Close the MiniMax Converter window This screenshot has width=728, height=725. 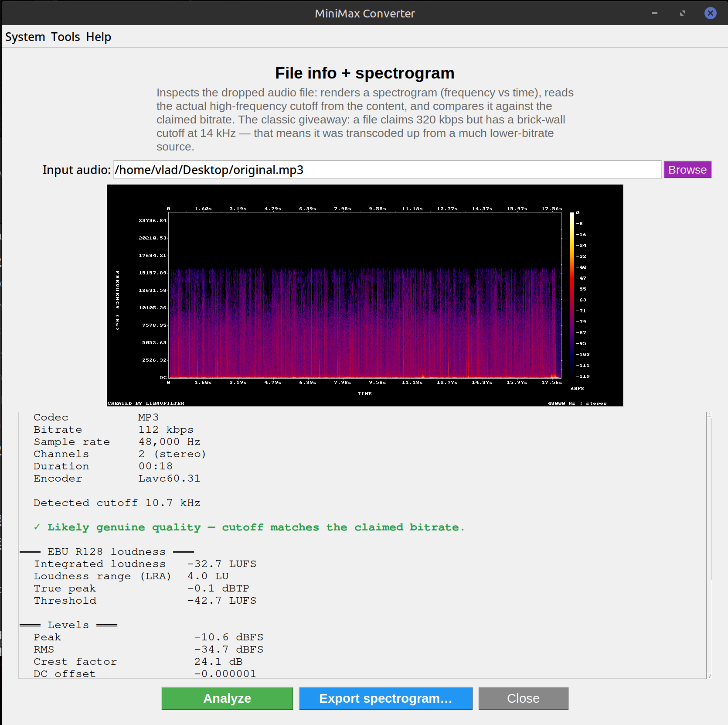click(711, 13)
